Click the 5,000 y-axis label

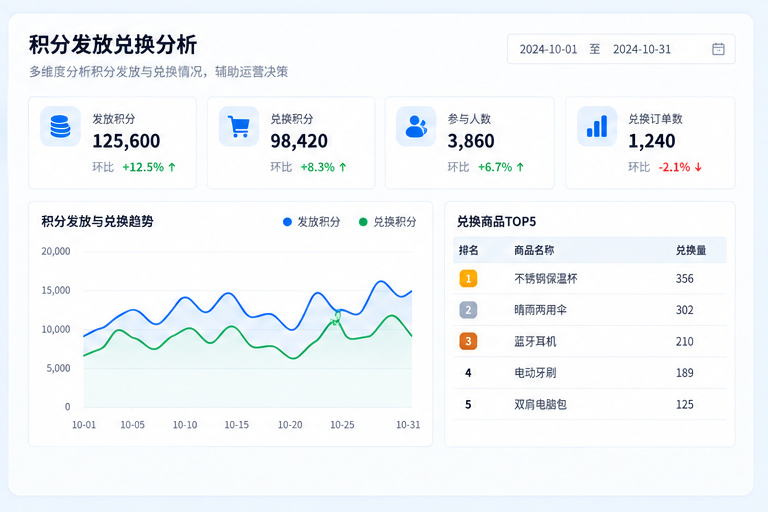pos(58,368)
